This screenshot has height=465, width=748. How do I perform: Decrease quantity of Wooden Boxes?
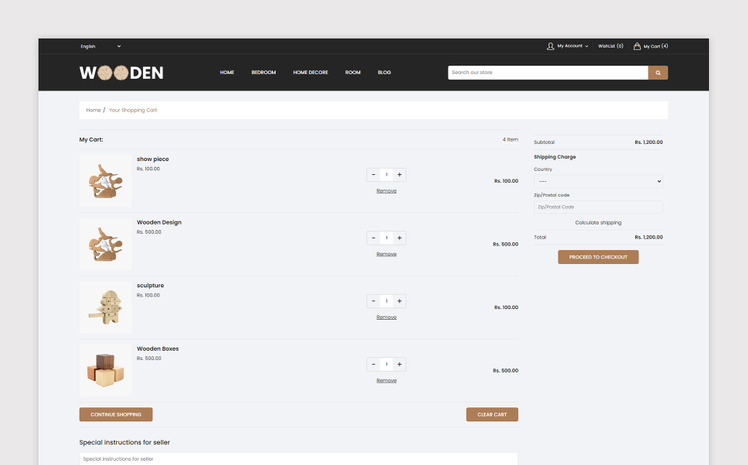[374, 364]
